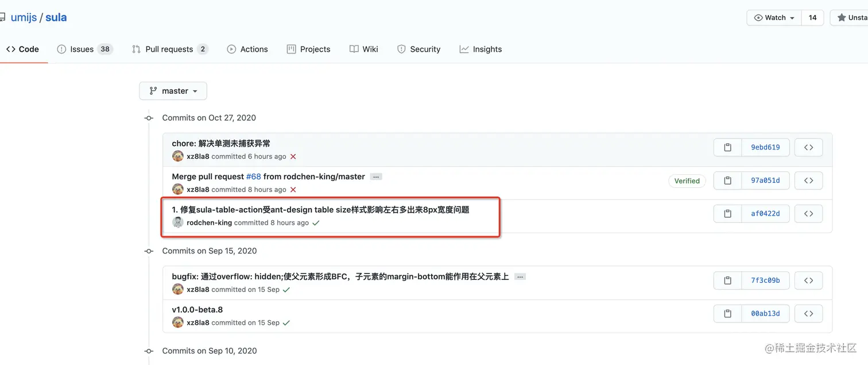Open the Issues tab
Viewport: 868px width, 365px height.
85,49
